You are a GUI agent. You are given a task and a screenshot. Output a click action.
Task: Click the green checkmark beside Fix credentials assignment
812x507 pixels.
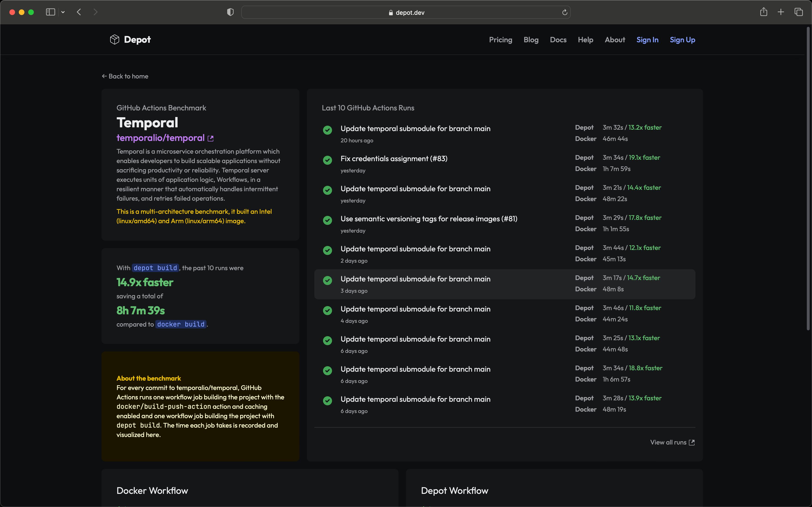coord(328,160)
